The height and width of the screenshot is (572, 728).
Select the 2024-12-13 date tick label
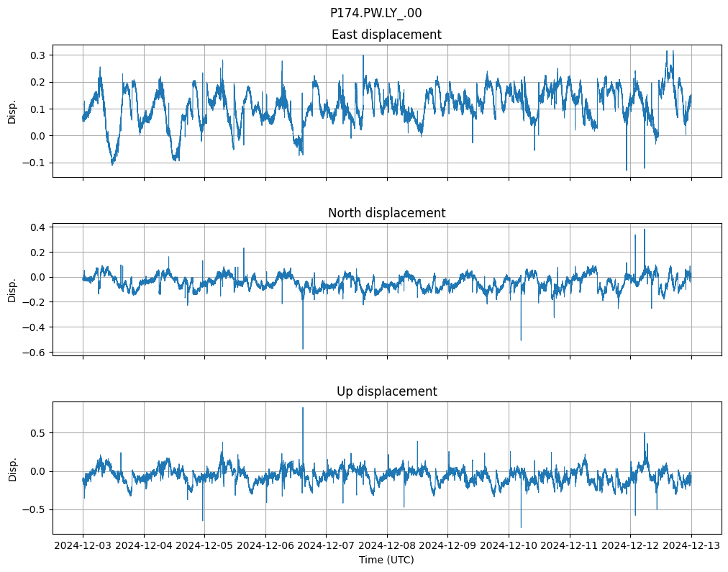tap(691, 545)
